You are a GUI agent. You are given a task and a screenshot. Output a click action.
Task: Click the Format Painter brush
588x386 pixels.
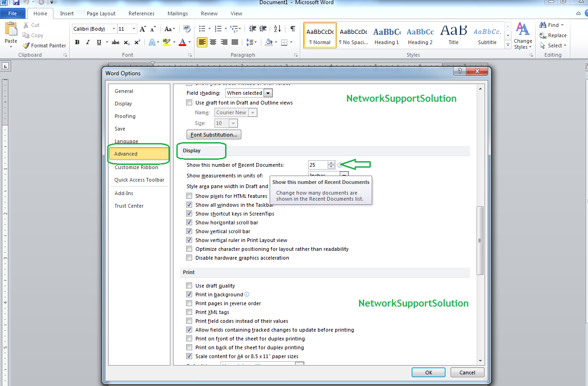click(44, 46)
